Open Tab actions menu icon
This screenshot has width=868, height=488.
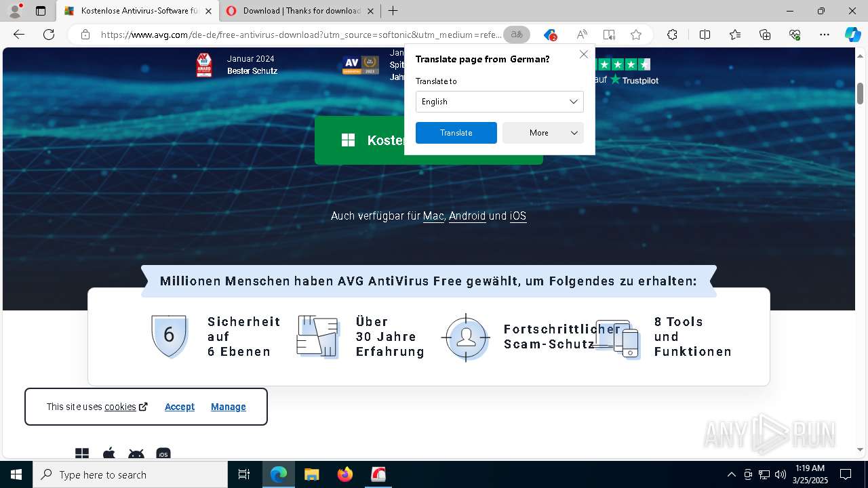click(x=41, y=11)
